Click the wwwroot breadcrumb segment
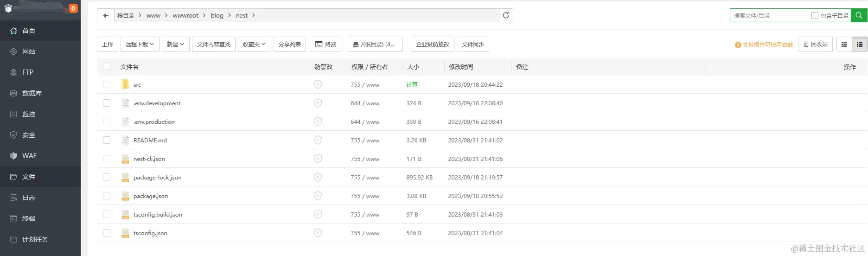 coord(185,15)
